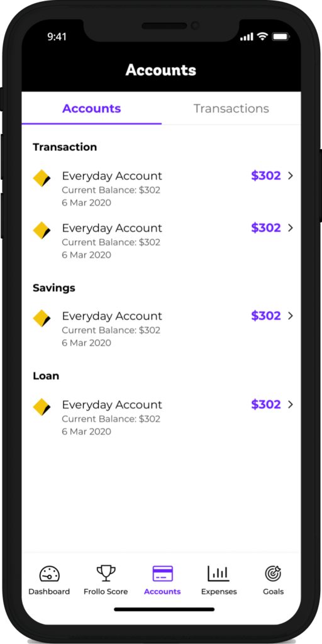Open the Expenses bar chart icon
Viewport: 322px width, 644px height.
click(218, 574)
